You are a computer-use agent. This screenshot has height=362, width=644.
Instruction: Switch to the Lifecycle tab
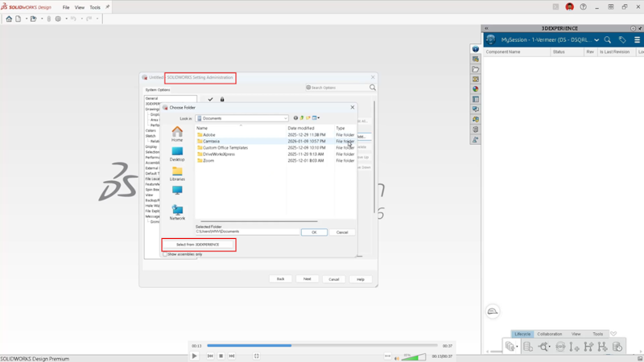click(522, 334)
